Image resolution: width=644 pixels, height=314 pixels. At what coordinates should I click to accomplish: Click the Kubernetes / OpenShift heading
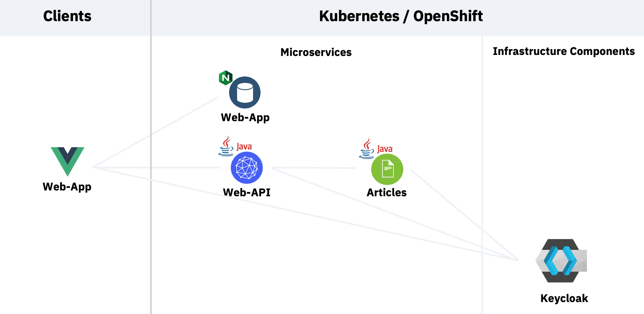401,16
